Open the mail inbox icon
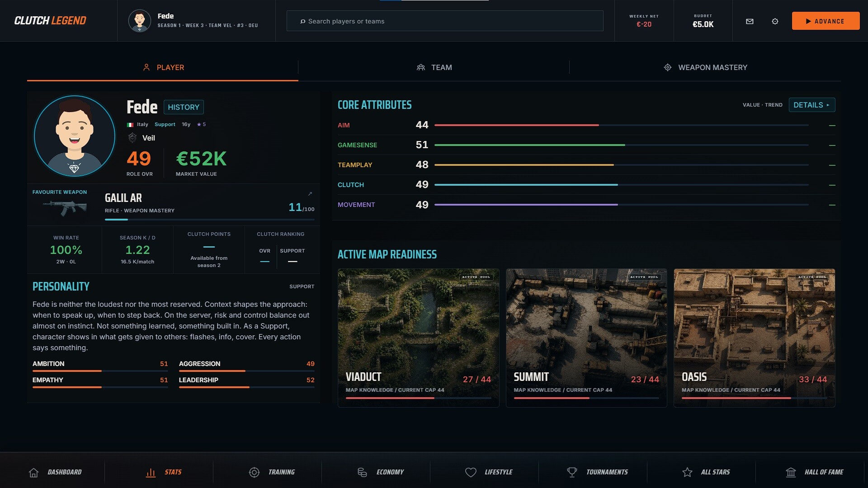This screenshot has height=488, width=868. [750, 21]
